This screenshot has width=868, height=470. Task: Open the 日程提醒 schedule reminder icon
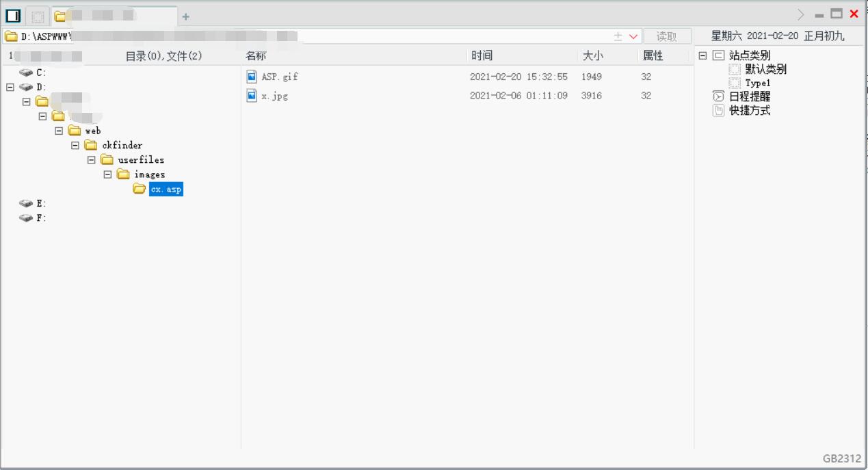point(718,96)
